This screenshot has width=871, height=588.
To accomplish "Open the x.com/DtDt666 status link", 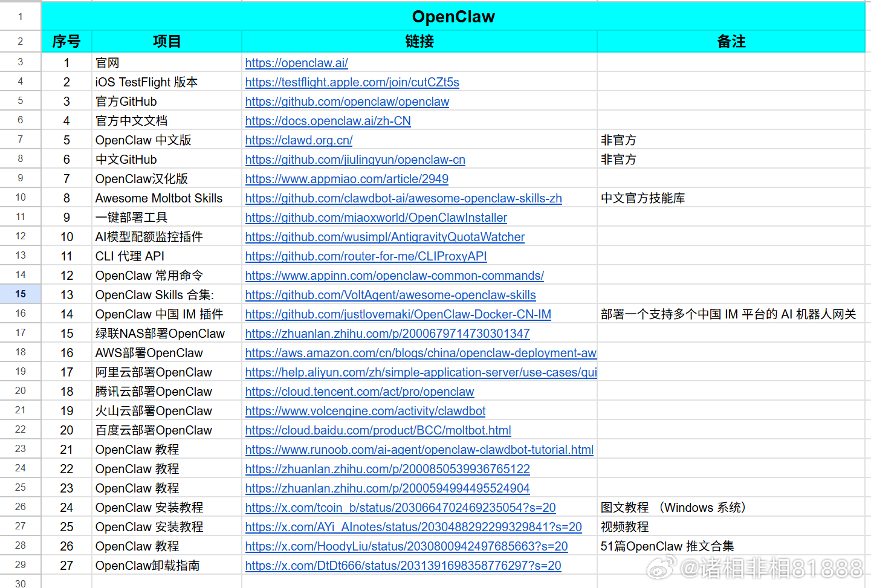I will (x=403, y=566).
